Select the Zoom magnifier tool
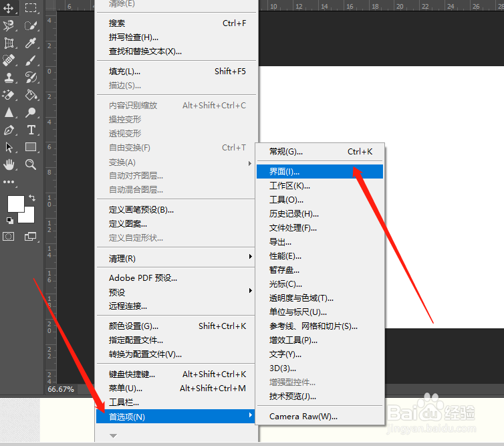 pyautogui.click(x=31, y=164)
